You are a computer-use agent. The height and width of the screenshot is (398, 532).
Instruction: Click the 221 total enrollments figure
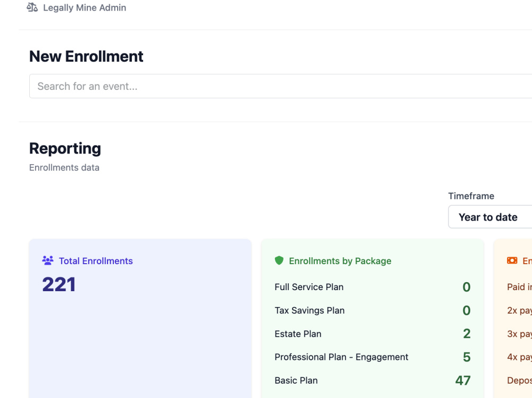pyautogui.click(x=59, y=284)
